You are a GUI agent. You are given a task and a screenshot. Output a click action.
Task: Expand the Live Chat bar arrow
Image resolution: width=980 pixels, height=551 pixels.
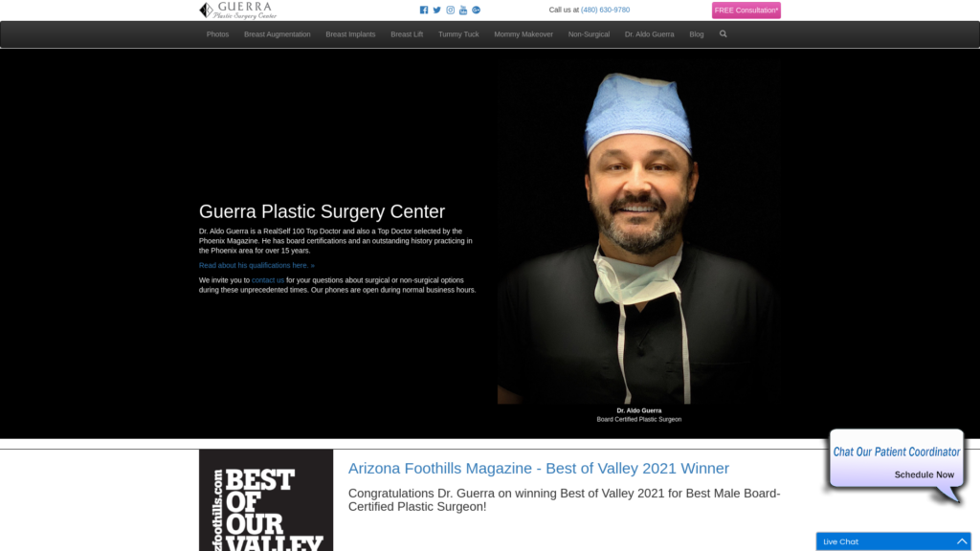tap(962, 541)
